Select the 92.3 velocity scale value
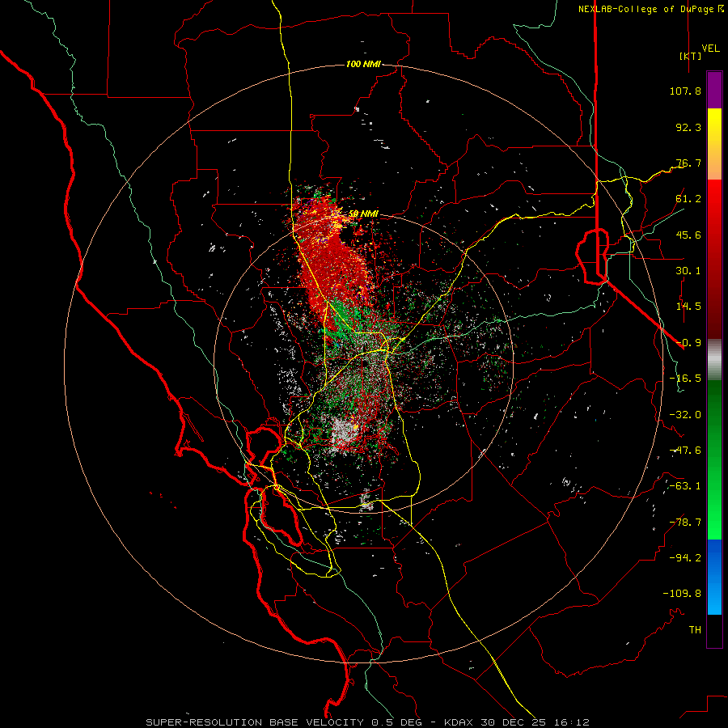This screenshot has width=728, height=728. pos(688,127)
